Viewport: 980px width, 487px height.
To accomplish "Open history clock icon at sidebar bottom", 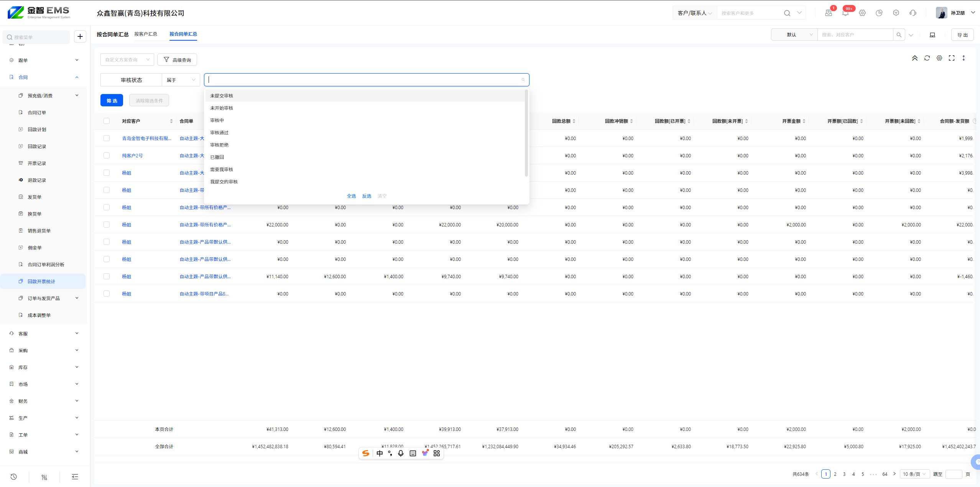I will [x=13, y=477].
